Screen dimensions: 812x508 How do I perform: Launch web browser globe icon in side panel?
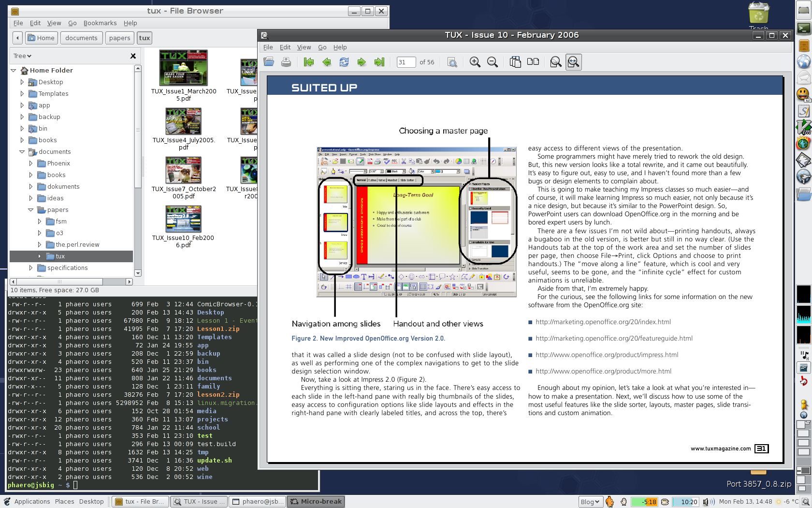pyautogui.click(x=804, y=61)
